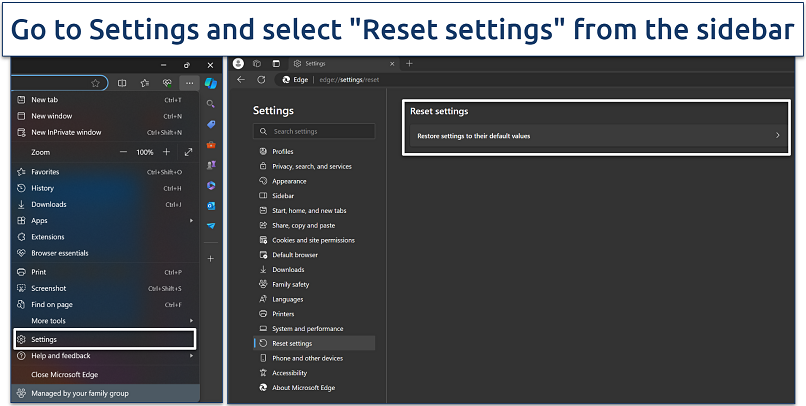
Task: Click the favorites star in address bar
Action: (95, 83)
